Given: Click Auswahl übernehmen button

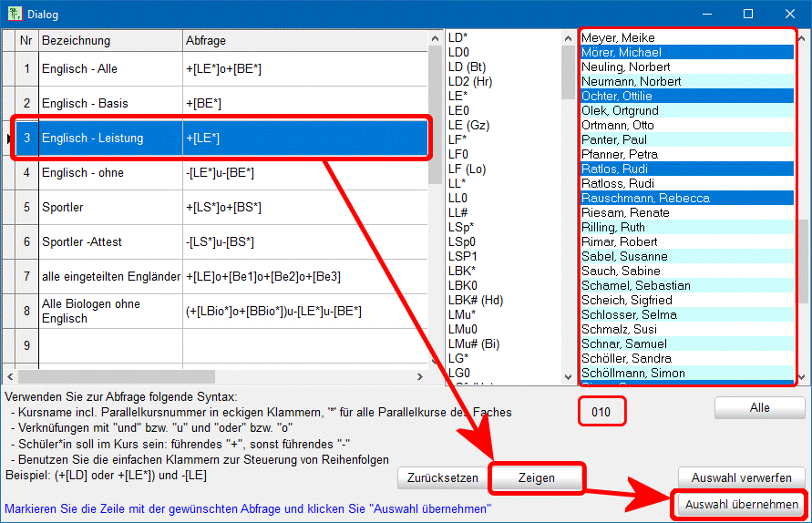Looking at the screenshot, I should [x=741, y=504].
